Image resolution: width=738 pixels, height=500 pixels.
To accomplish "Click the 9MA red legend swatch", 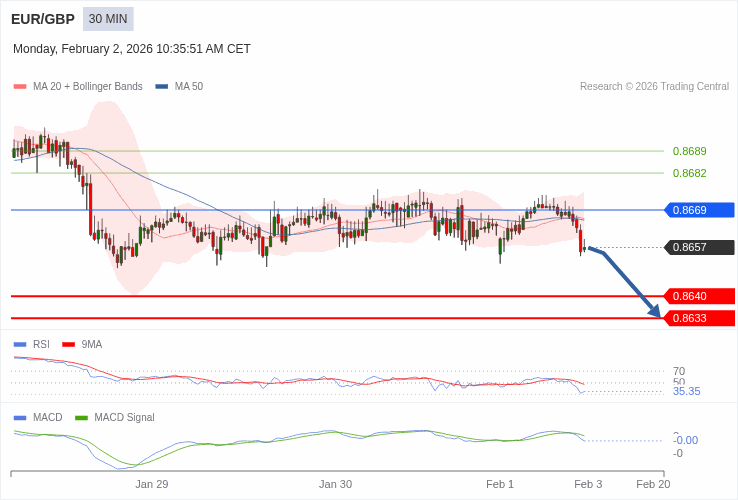I will click(x=69, y=345).
